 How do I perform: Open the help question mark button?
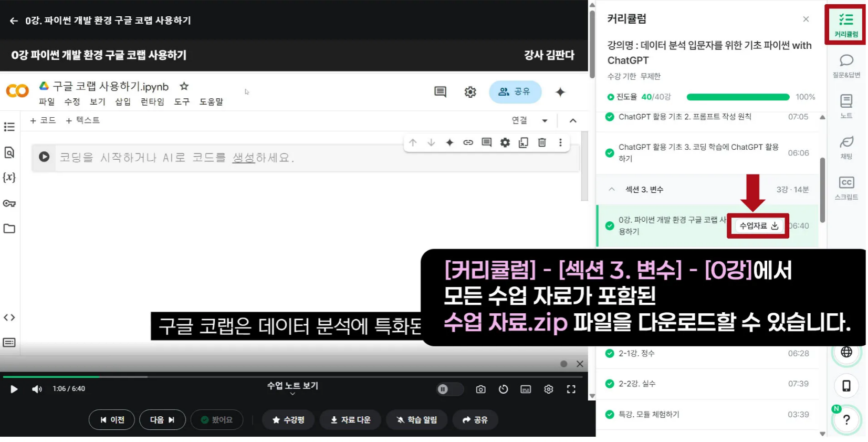(846, 420)
